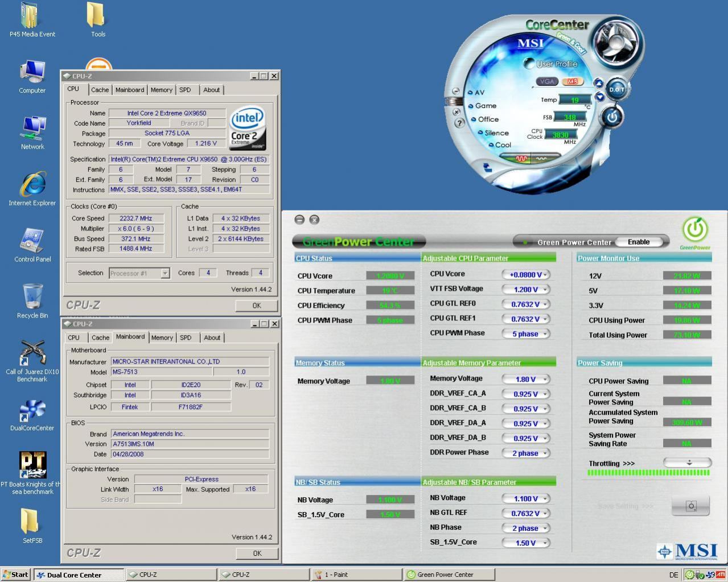Open the adjustable Memory Voltage dropdown
The image size is (728, 582).
[x=526, y=379]
